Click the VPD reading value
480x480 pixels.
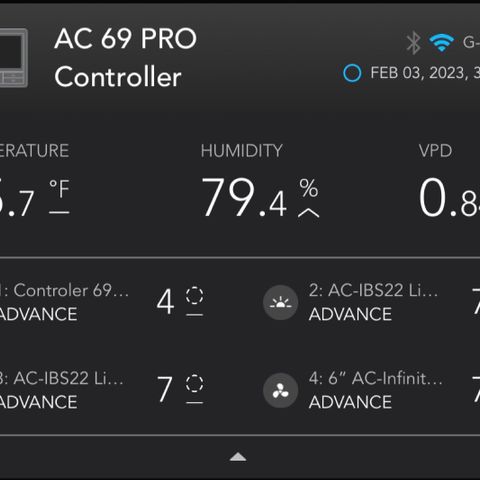(x=449, y=197)
